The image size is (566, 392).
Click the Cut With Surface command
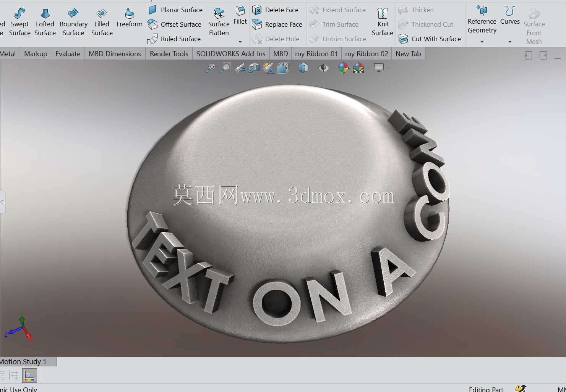(x=430, y=39)
